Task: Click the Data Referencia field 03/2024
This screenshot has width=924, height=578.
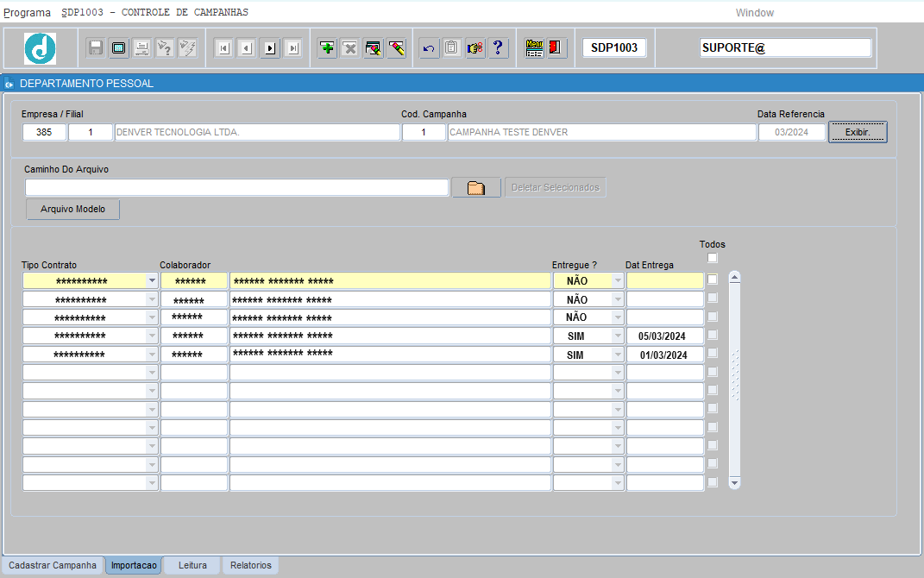Action: coord(791,132)
